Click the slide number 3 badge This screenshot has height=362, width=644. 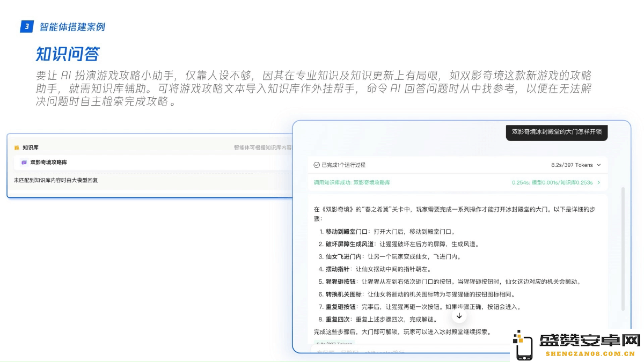click(x=27, y=27)
